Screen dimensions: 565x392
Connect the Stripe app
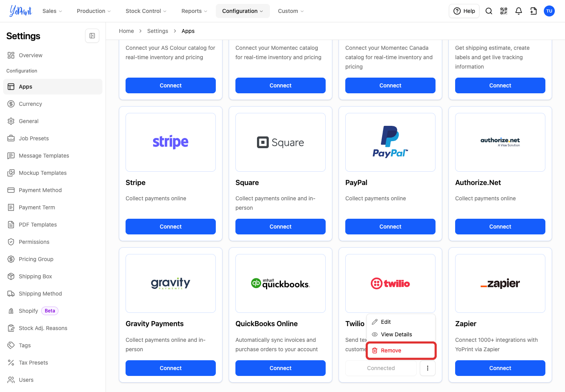click(171, 227)
